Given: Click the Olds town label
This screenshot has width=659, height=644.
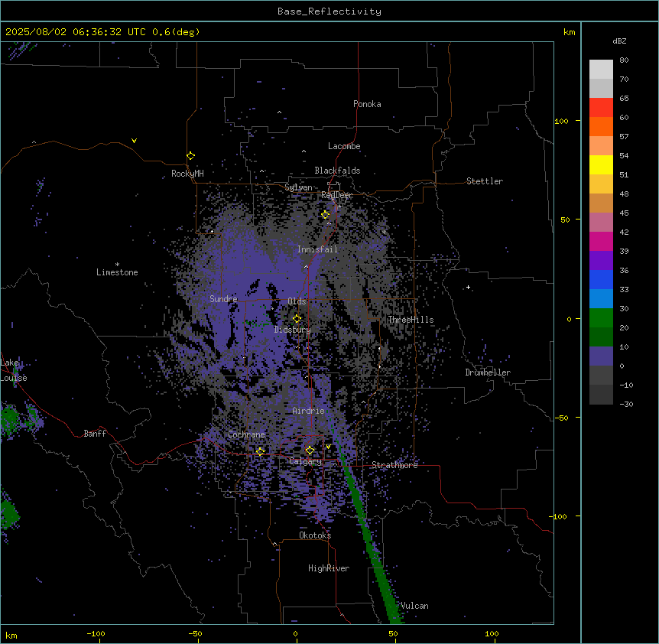Looking at the screenshot, I should [297, 301].
